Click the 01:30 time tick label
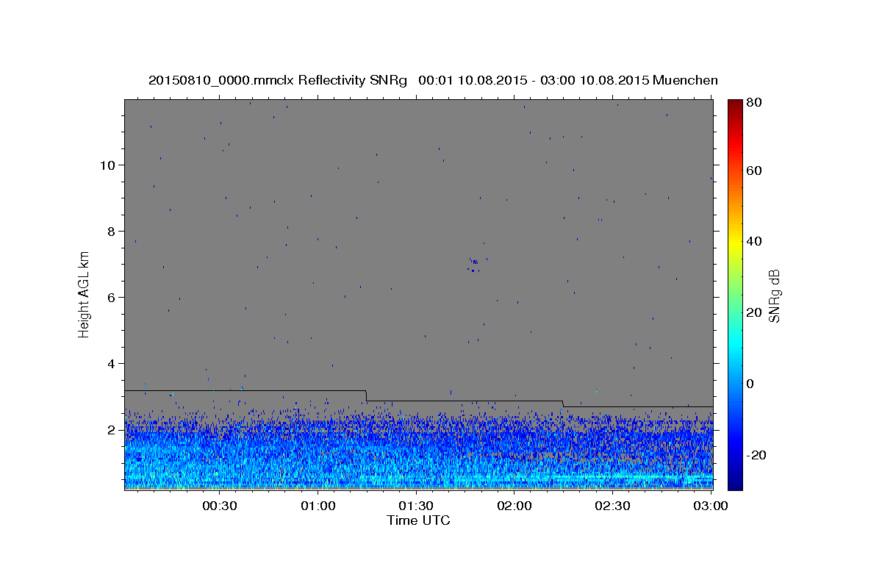The height and width of the screenshot is (588, 882). 417,506
